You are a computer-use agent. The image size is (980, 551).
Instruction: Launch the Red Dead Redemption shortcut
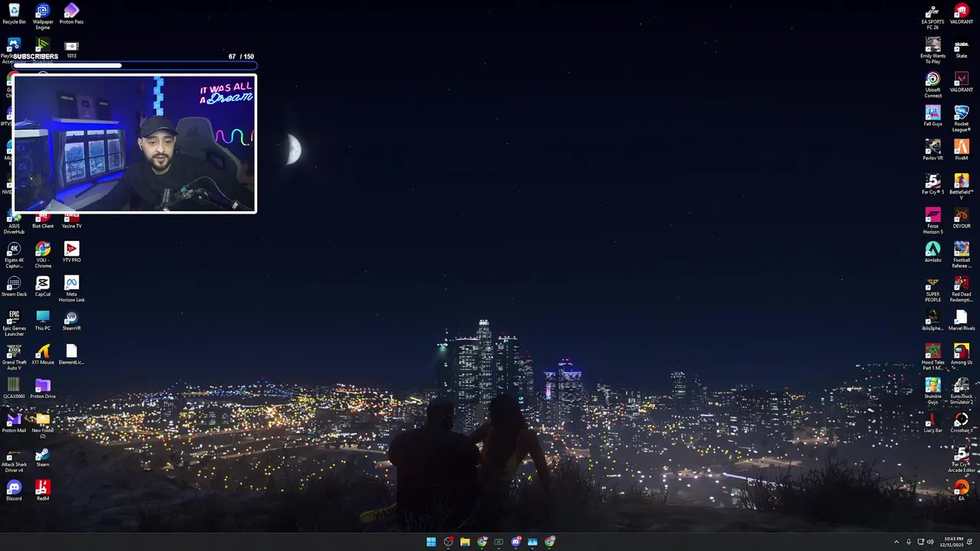[x=962, y=289]
